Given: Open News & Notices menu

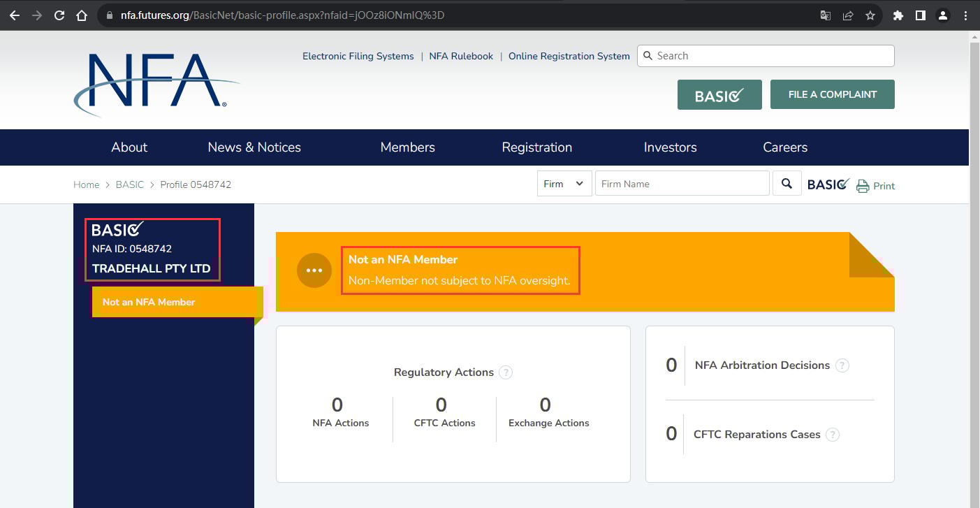Looking at the screenshot, I should (254, 147).
